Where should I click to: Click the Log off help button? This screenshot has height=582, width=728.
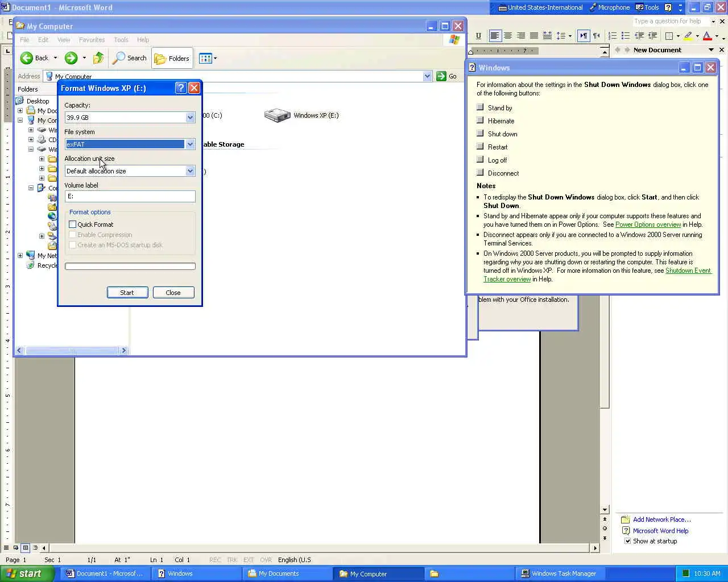click(x=480, y=160)
